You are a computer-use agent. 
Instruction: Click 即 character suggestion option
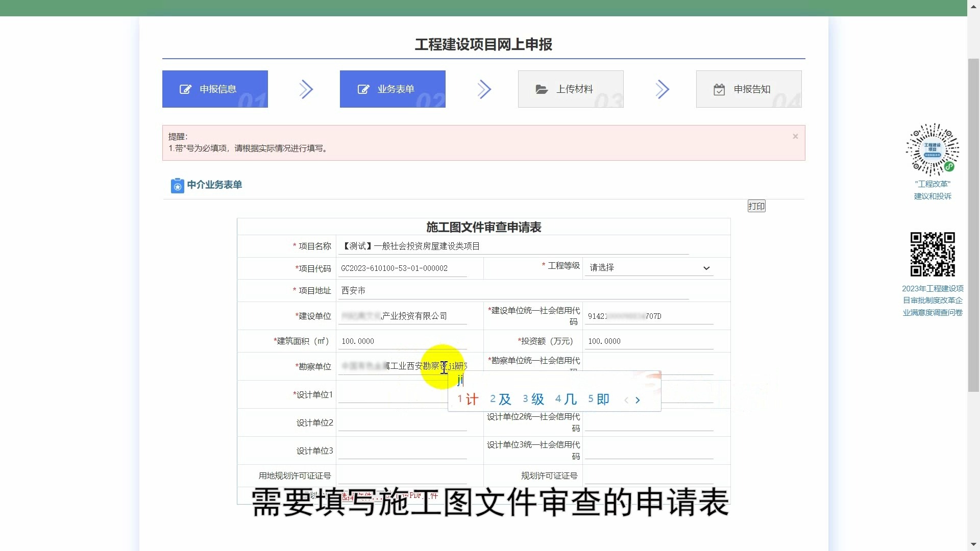[602, 399]
